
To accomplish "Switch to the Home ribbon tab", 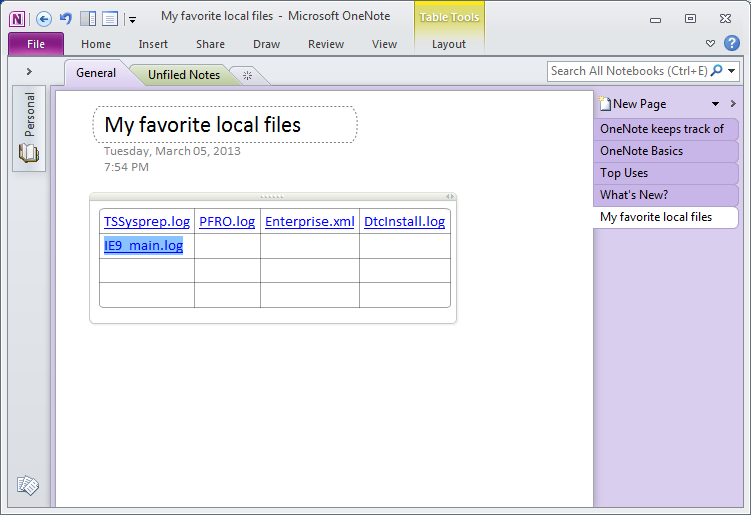I will 96,44.
